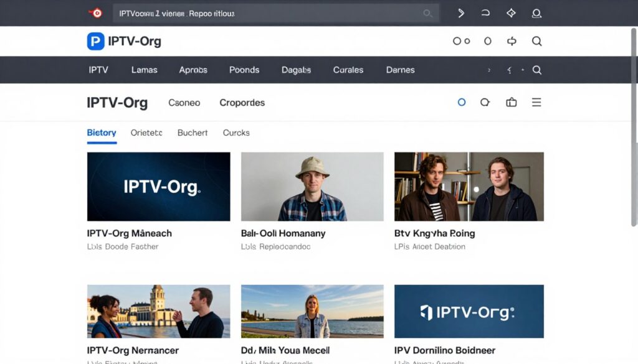Viewport: 638px width, 364px height.
Task: Open the IPTV-Org Maneach thumbnail
Action: coord(158,185)
